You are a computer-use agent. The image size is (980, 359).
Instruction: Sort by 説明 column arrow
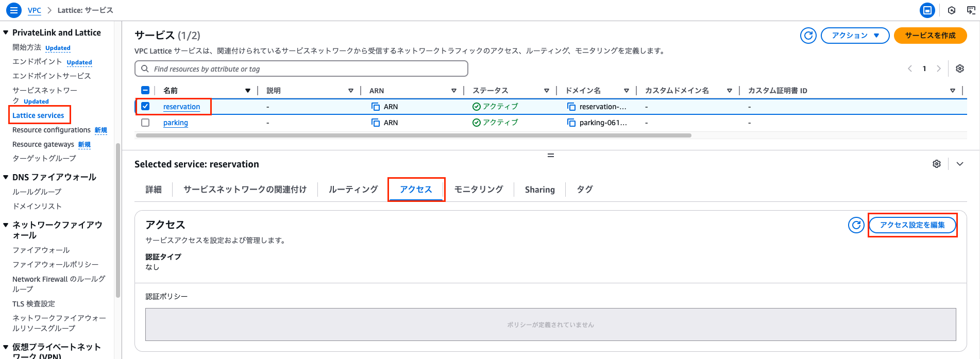[x=351, y=91]
